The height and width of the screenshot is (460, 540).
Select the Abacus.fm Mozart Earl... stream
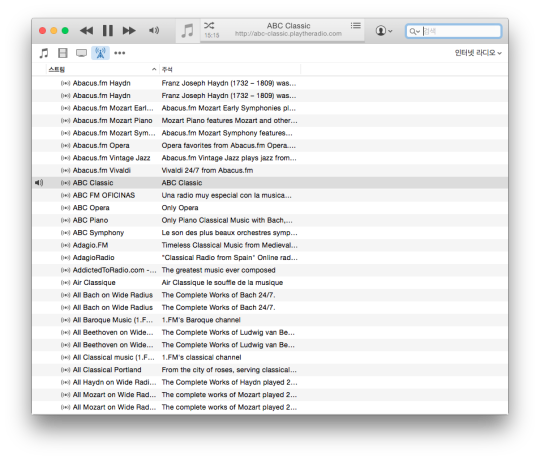pos(270,108)
